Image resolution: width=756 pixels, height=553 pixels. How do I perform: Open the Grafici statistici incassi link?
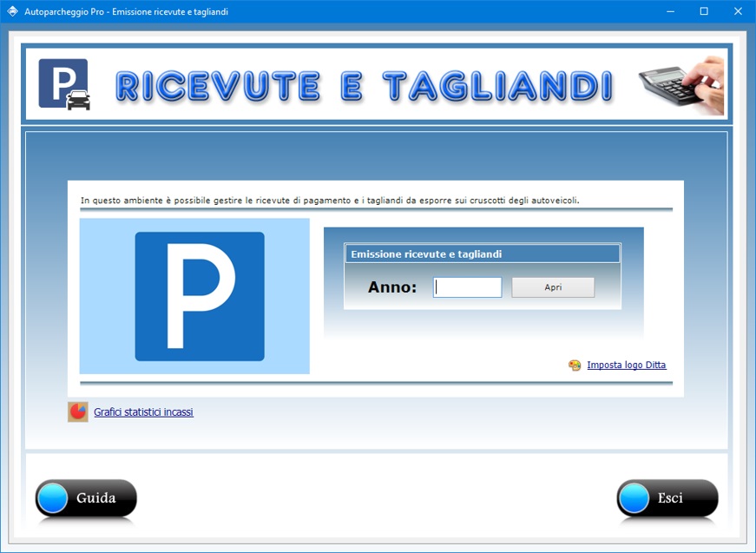143,412
